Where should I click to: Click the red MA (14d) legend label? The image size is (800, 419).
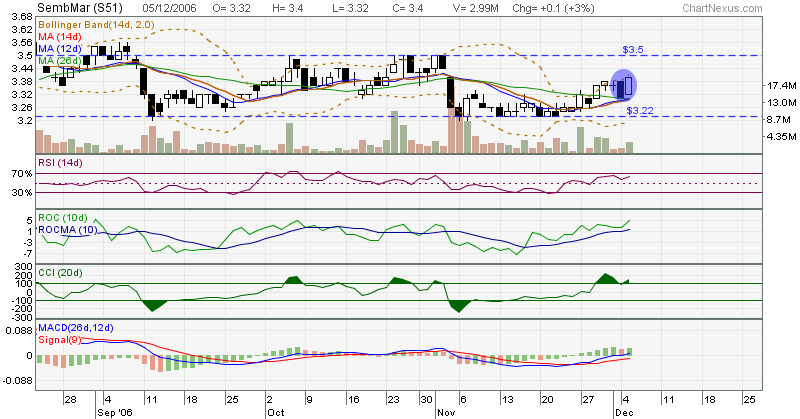(60, 37)
